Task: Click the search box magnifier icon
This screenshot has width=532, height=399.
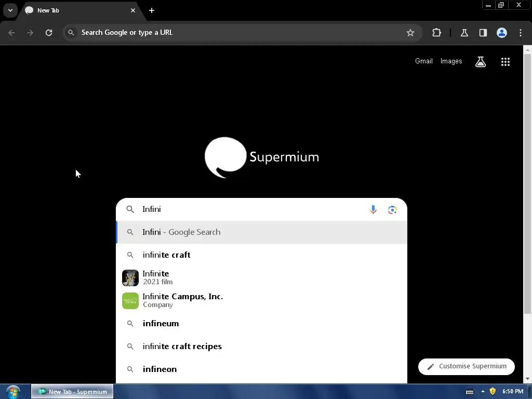Action: (x=130, y=209)
